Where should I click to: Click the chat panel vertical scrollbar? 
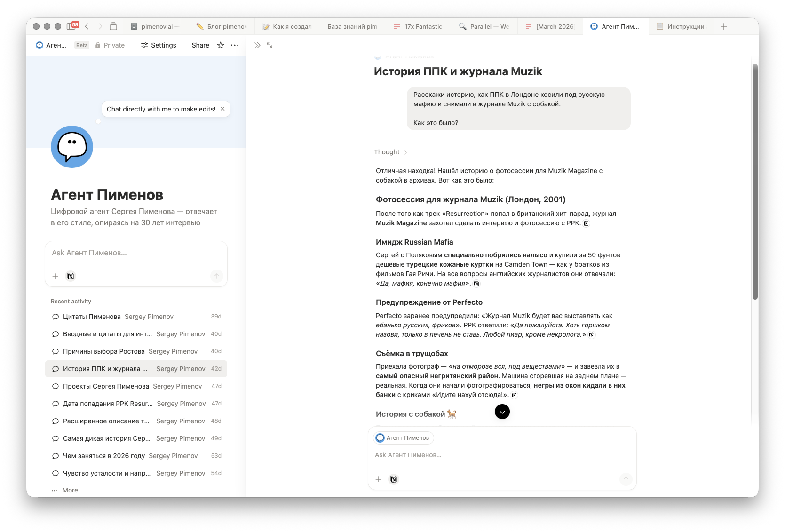click(x=755, y=182)
